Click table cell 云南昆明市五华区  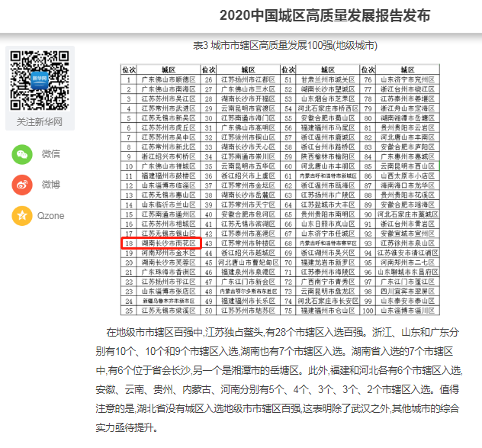point(248,166)
